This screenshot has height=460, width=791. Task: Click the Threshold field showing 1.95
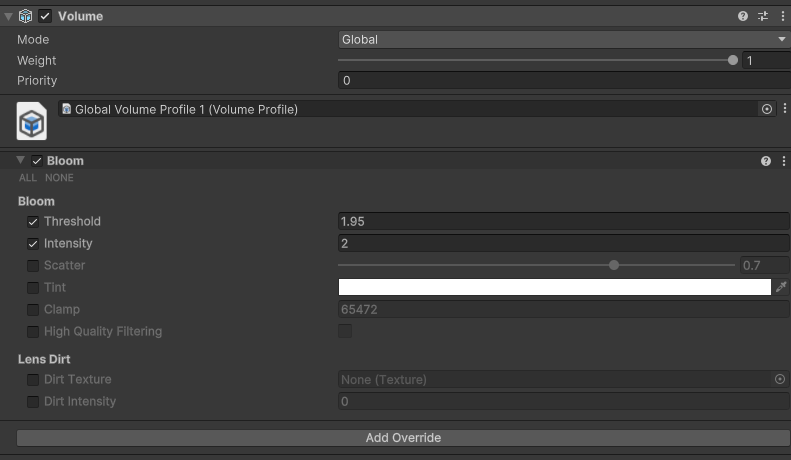(563, 221)
